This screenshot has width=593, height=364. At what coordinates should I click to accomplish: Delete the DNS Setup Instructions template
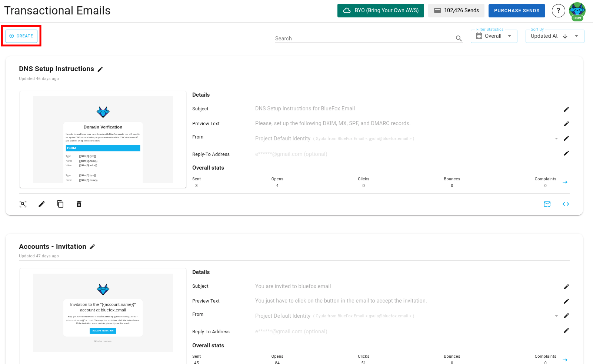click(x=79, y=204)
